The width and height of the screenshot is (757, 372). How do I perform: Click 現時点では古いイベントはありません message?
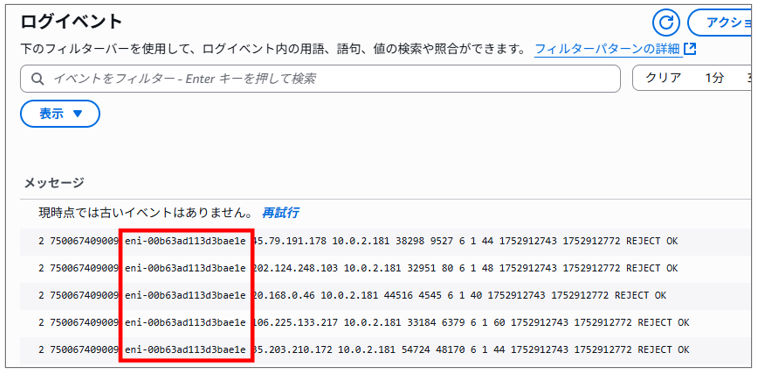(145, 213)
